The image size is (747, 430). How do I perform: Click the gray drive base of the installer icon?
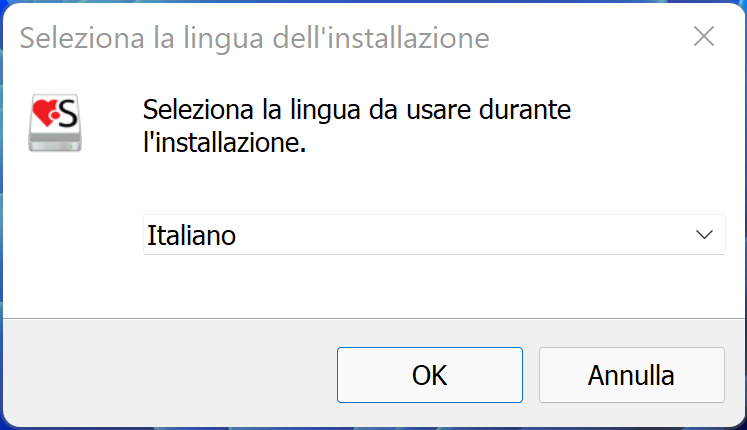(55, 143)
